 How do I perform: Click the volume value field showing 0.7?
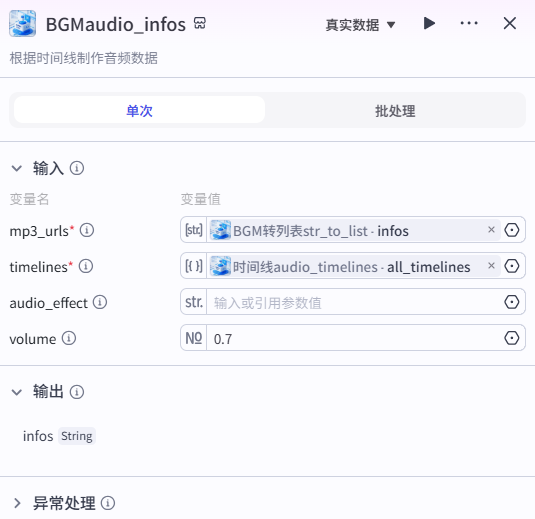coord(353,338)
